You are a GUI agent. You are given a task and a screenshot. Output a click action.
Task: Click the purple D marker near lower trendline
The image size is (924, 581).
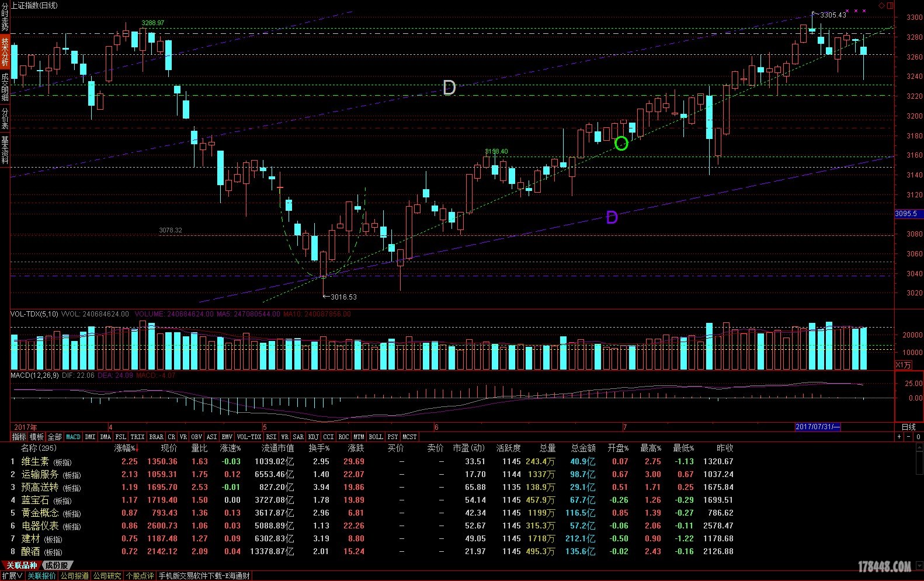pos(612,218)
